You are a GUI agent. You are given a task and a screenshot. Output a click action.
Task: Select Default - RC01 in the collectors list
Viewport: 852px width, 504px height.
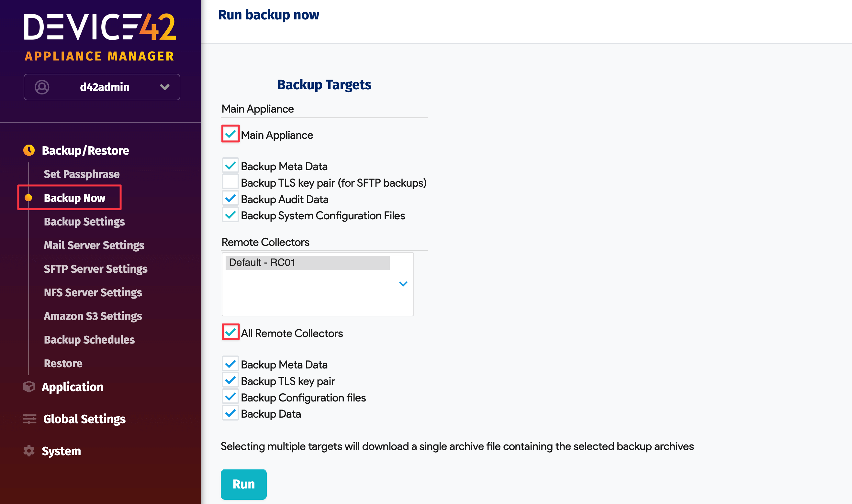click(x=307, y=262)
